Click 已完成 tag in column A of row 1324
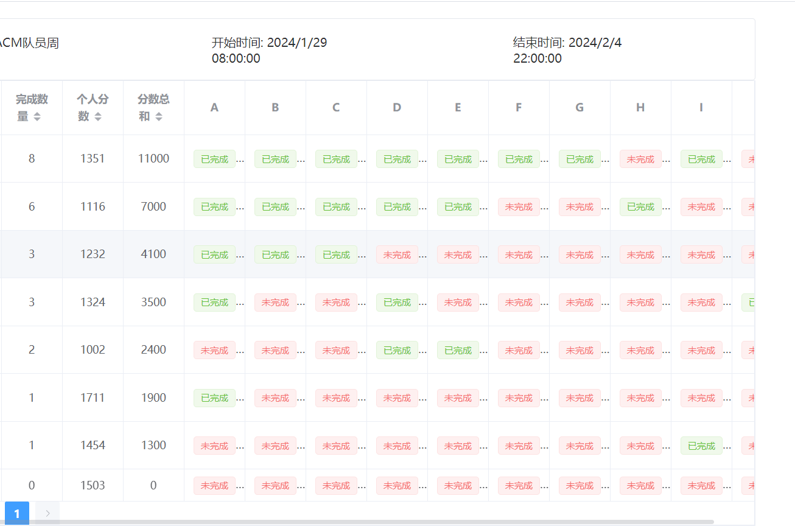Screen dimensions: 795x532 (214, 303)
